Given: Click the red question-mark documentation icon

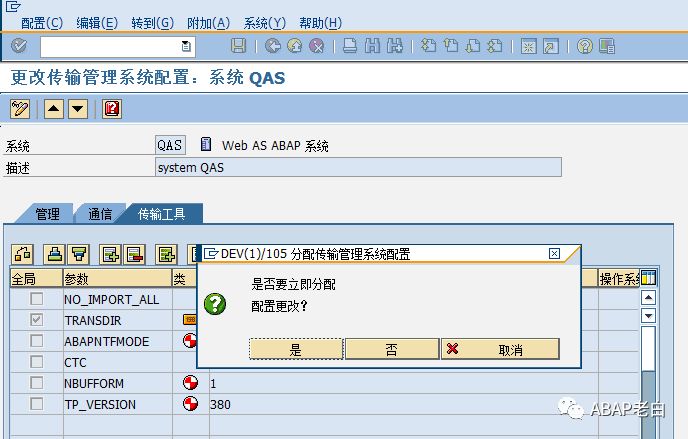Looking at the screenshot, I should 111,108.
